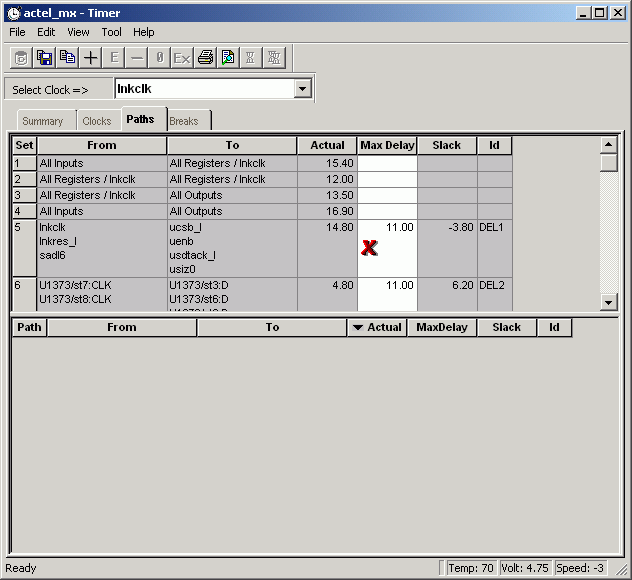Click the Print Preview magnifier icon
632x580 pixels.
pyautogui.click(x=228, y=58)
